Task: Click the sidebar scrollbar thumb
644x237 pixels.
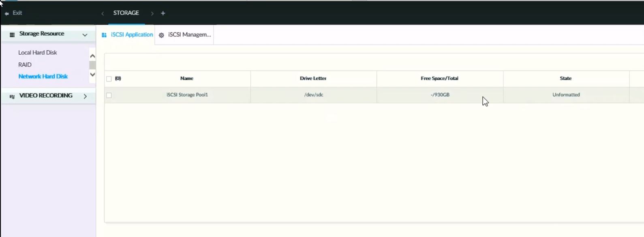Action: tap(92, 65)
